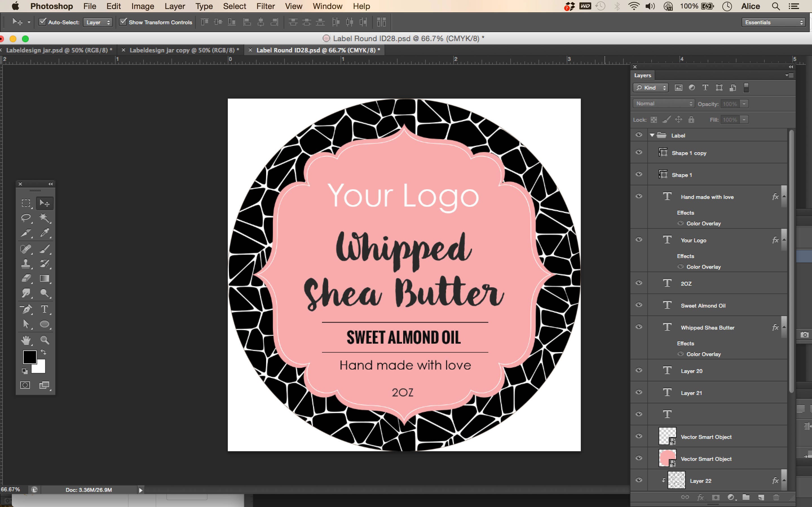Collapse the Label layer group
The image size is (812, 507).
(x=652, y=135)
